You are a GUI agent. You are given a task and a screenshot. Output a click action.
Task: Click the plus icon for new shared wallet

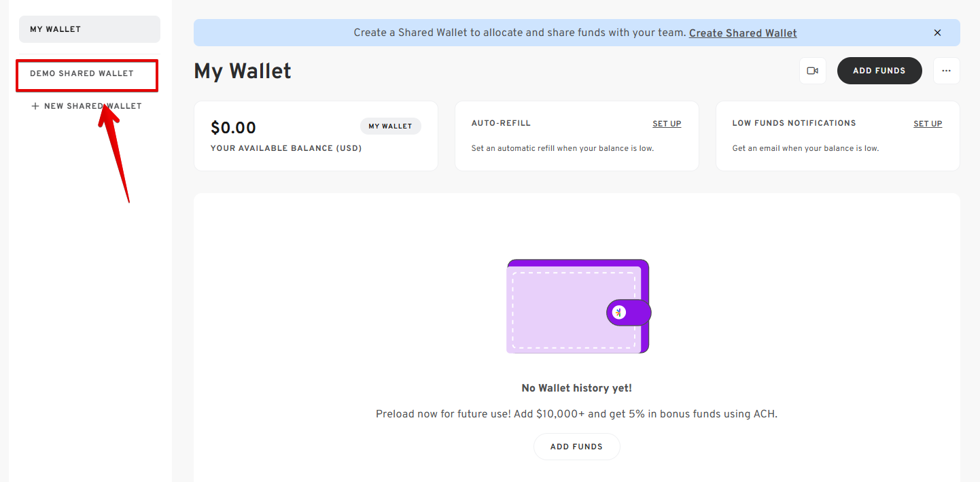tap(35, 106)
